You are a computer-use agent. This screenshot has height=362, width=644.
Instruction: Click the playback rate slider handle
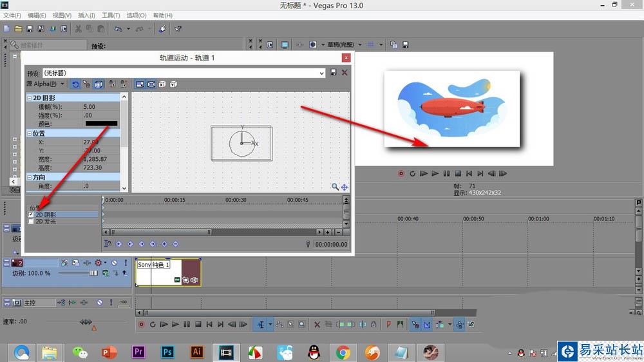coord(86,322)
